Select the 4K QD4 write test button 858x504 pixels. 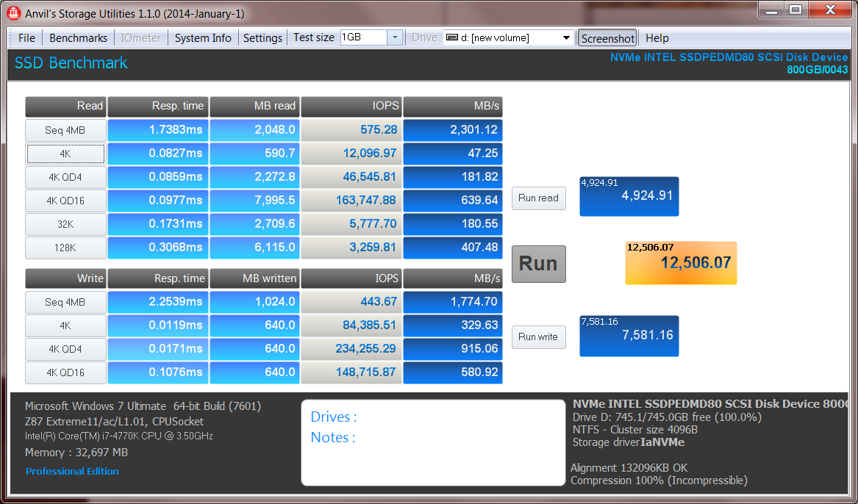pyautogui.click(x=65, y=349)
